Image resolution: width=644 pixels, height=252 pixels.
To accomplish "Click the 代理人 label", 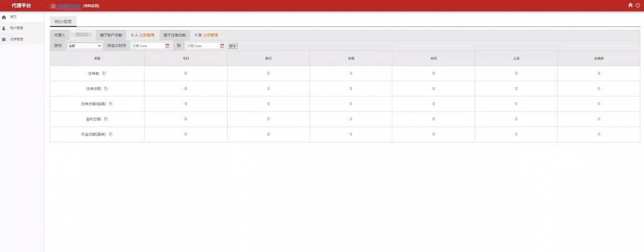I will click(60, 35).
